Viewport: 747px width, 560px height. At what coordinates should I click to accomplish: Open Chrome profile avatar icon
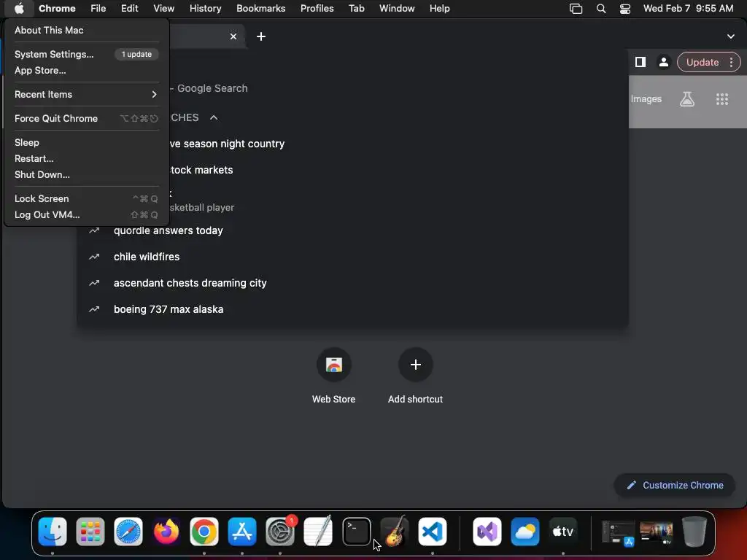663,62
